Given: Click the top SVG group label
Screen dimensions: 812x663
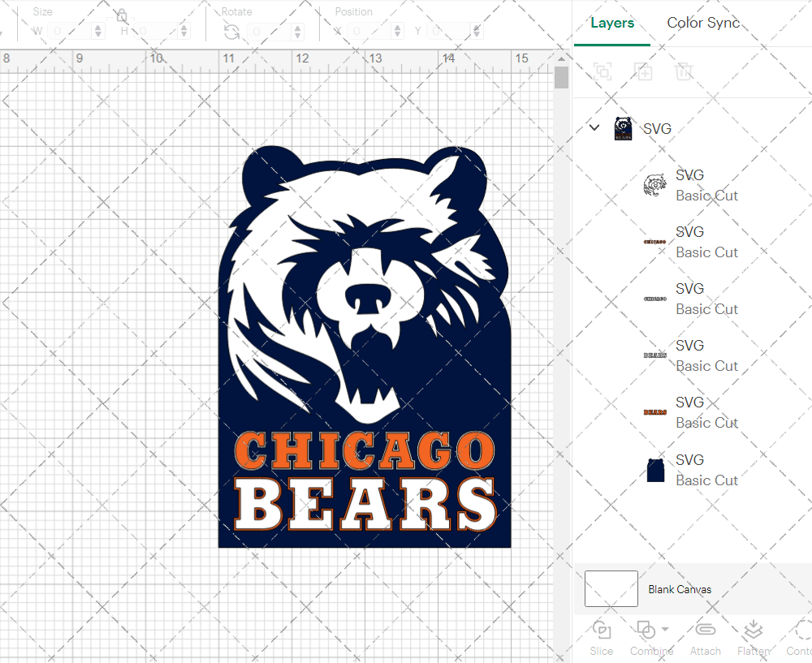Looking at the screenshot, I should point(657,128).
